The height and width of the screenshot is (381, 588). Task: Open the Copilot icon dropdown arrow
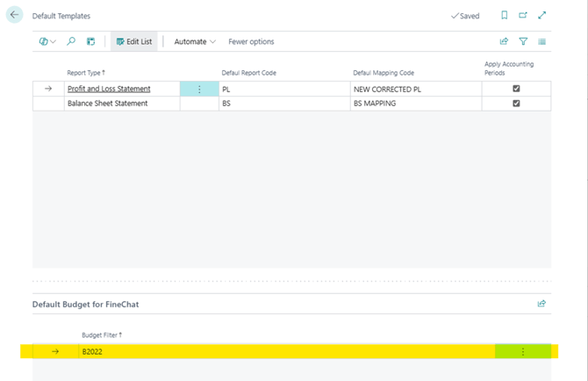click(54, 41)
